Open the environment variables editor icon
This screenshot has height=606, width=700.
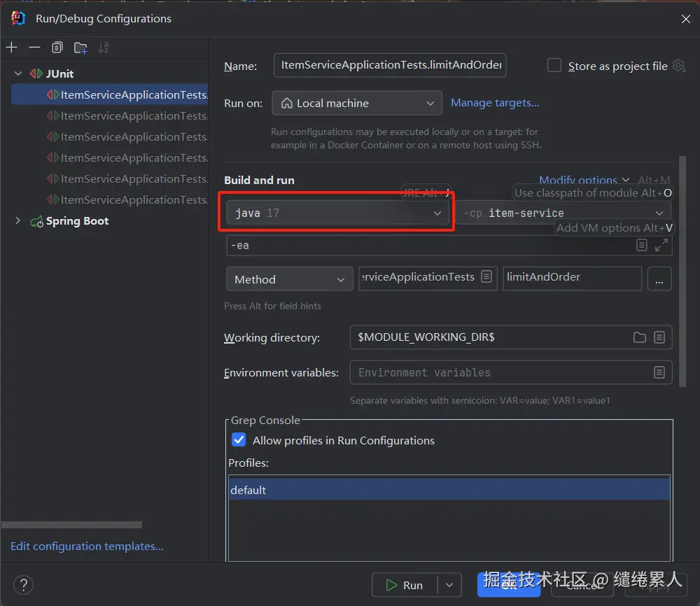point(659,372)
